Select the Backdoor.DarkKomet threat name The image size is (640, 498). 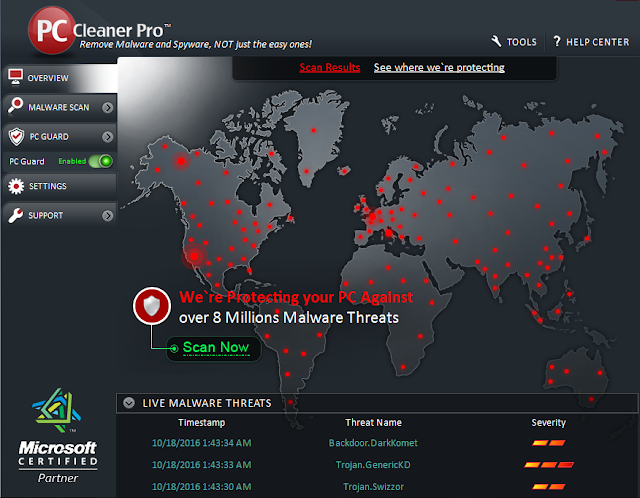(373, 443)
